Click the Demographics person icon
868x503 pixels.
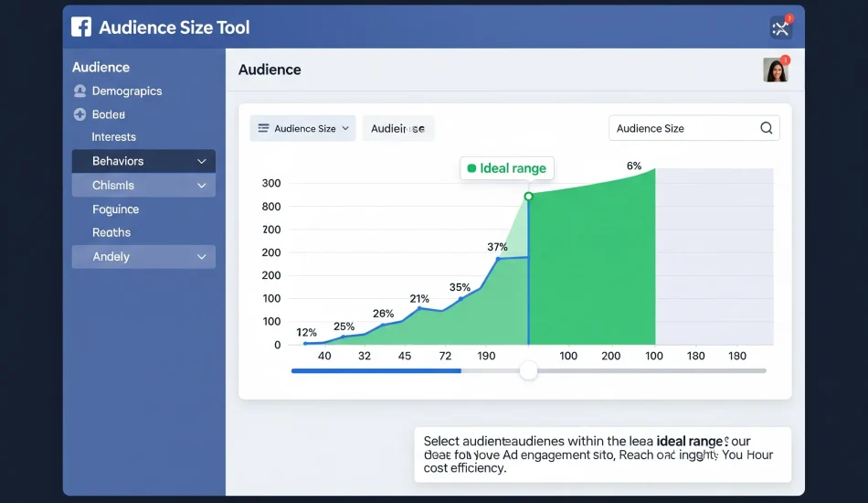pyautogui.click(x=79, y=91)
